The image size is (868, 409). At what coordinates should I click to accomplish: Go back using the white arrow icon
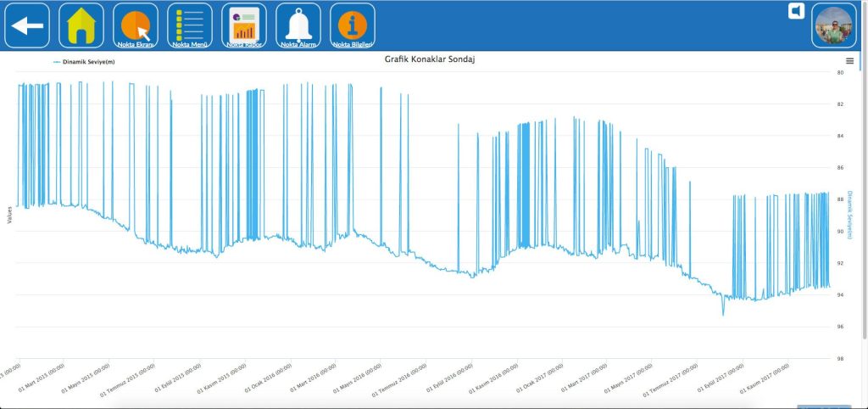pos(27,25)
